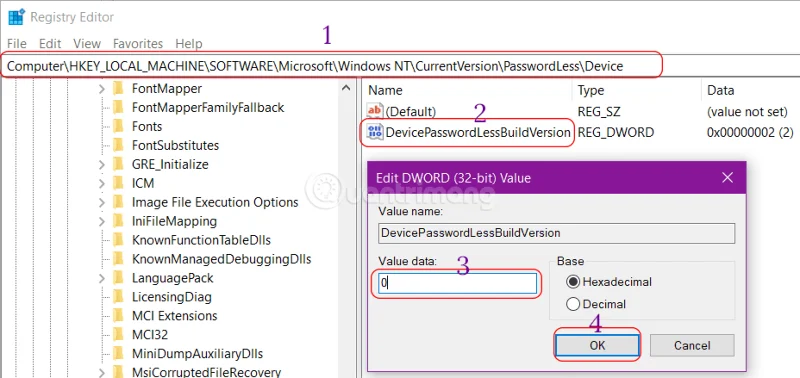The image size is (800, 378).
Task: Click the MCI Extensions folder icon
Action: coord(118,316)
